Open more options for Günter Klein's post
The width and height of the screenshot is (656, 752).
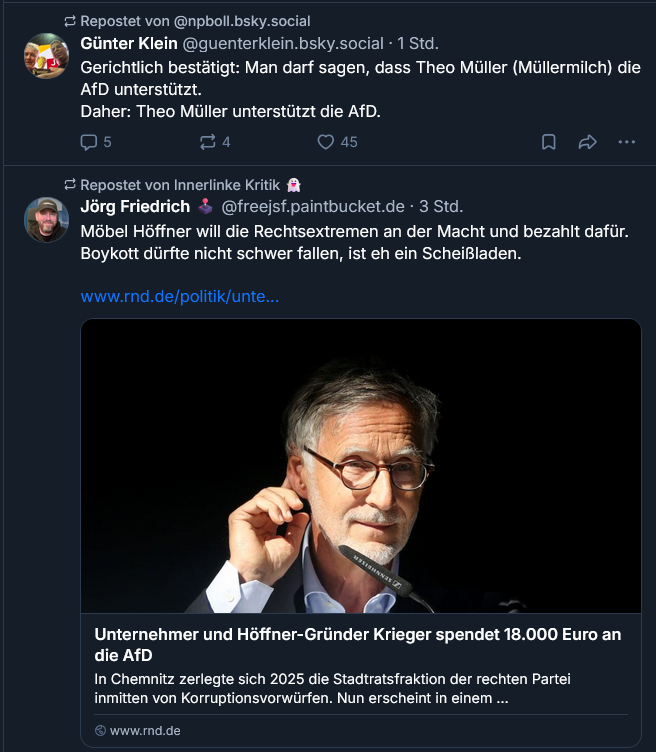[627, 142]
